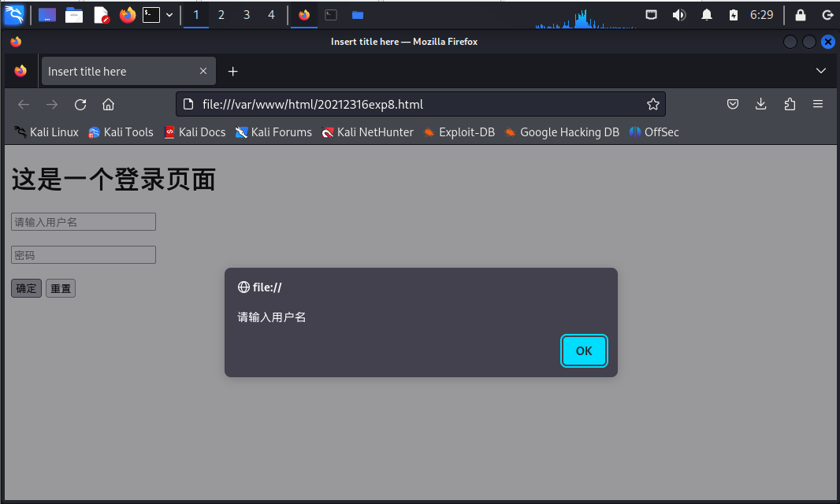Open the Kali applications menu icon
Viewport: 840px width, 504px height.
click(x=14, y=14)
